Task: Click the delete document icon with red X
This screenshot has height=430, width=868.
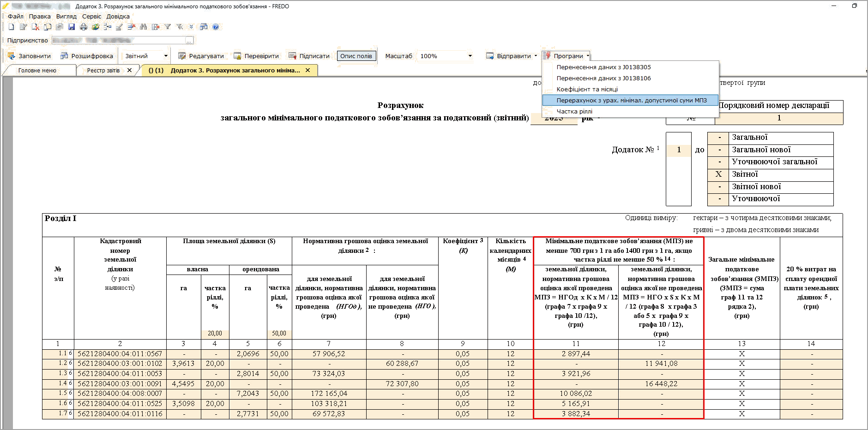Action: coord(36,27)
